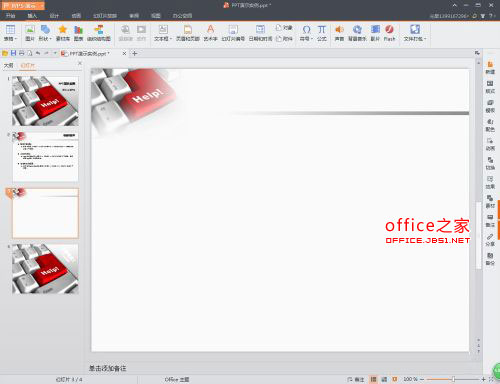Expand the 符号 symbol dropdown
This screenshot has height=384, width=500.
pos(306,33)
